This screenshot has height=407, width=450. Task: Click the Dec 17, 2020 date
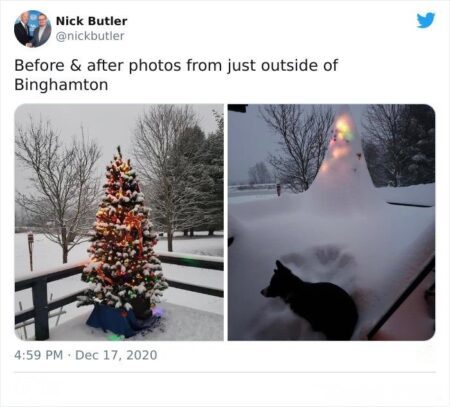[x=116, y=355]
